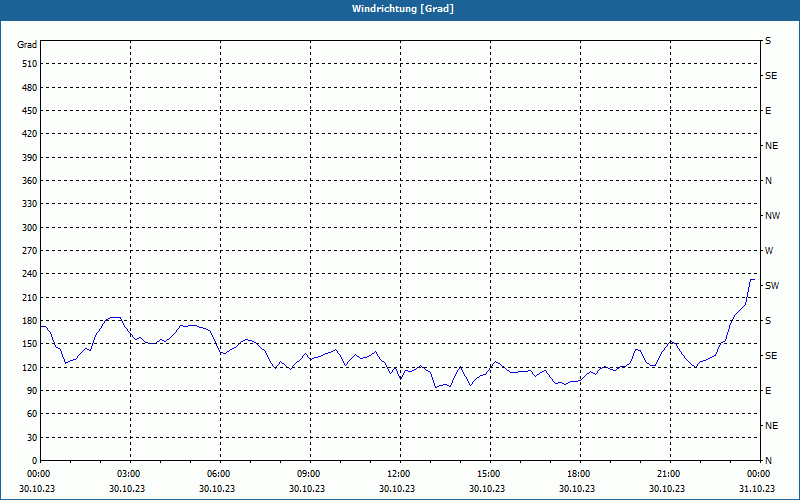Click 00:00 time label above first 30.10.23

pos(38,474)
